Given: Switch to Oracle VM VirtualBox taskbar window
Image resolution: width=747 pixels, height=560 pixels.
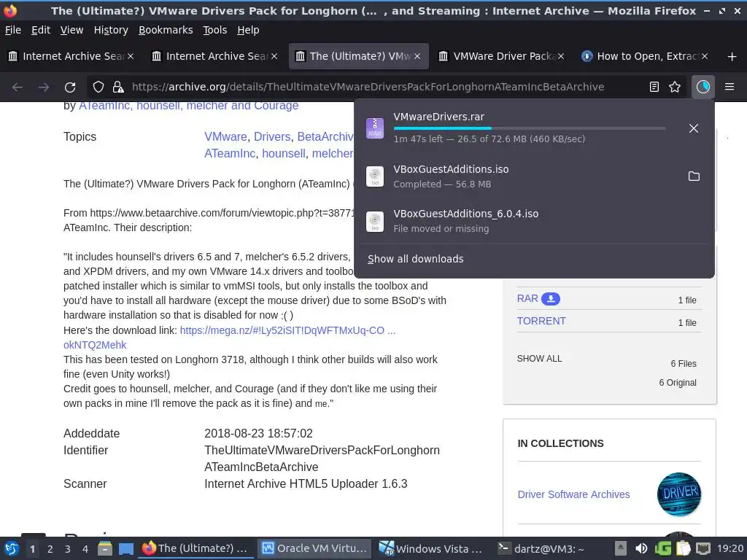Looking at the screenshot, I should click(314, 548).
